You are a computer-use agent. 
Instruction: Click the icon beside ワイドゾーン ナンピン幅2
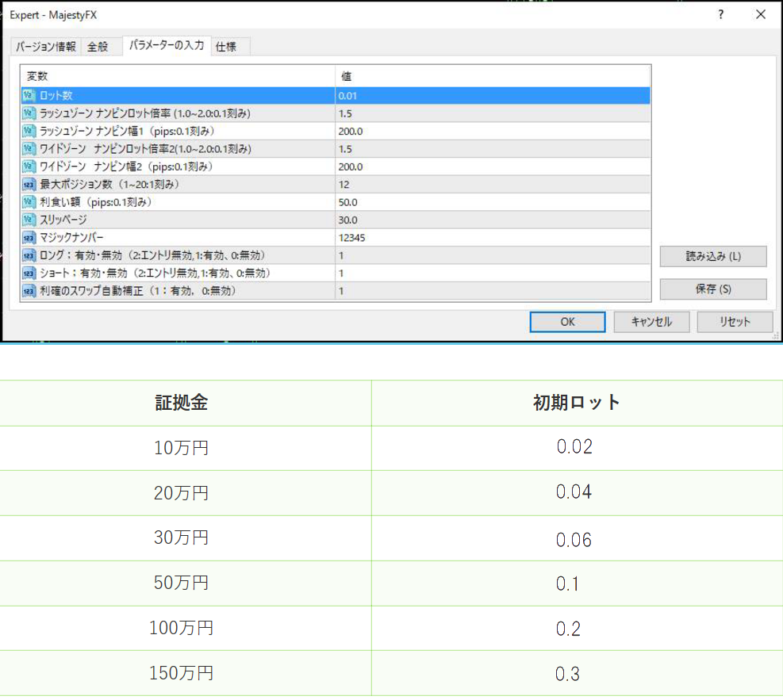(29, 166)
